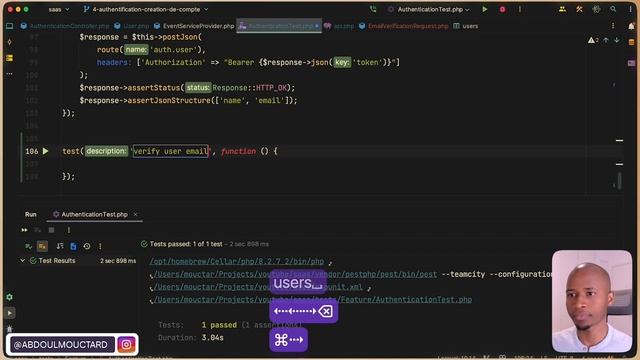Open the Database tool window
The height and width of the screenshot is (360, 640).
coord(631,42)
